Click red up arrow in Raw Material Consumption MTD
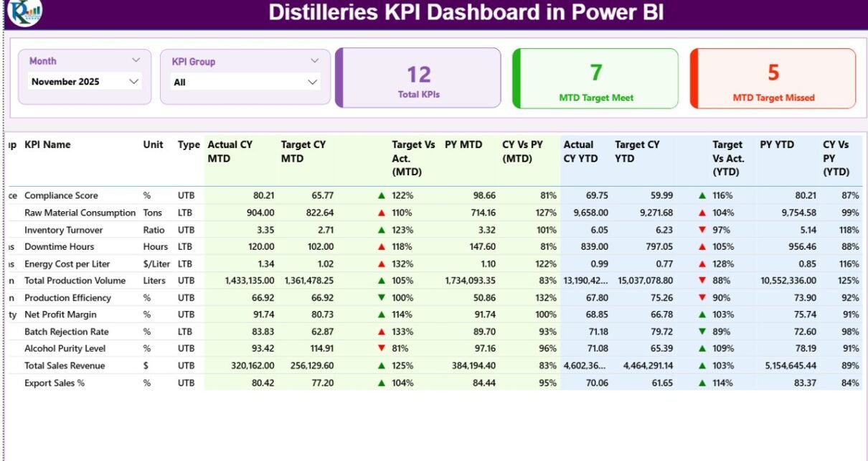 tap(382, 213)
